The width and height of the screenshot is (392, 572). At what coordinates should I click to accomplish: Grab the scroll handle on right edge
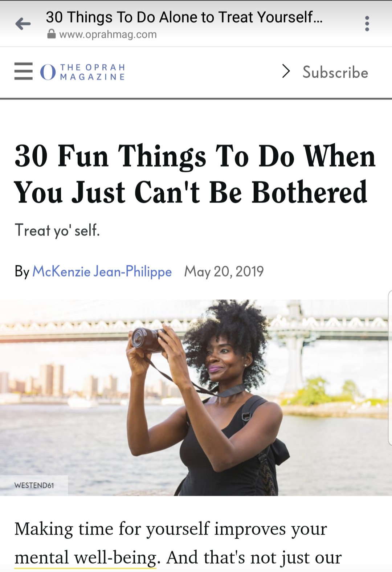[x=390, y=367]
